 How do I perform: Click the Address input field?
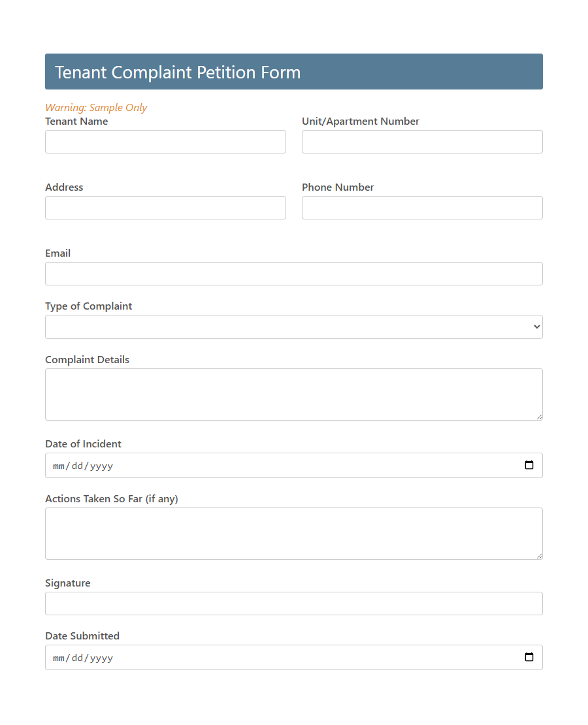(165, 208)
